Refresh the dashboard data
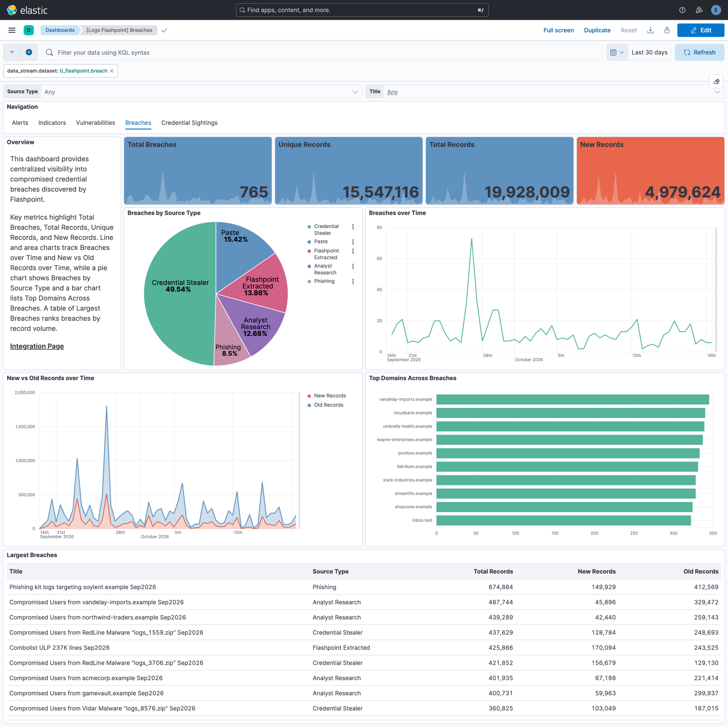The height and width of the screenshot is (727, 728). [699, 52]
